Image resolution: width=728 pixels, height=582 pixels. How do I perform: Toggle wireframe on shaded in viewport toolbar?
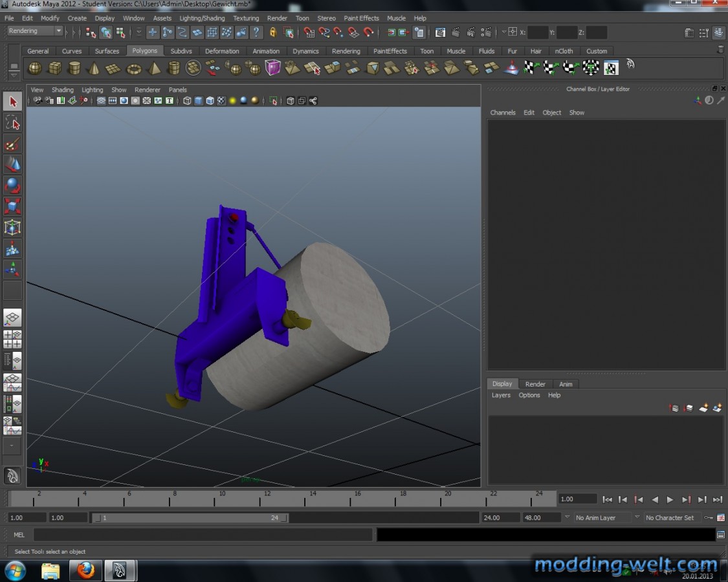pos(210,101)
